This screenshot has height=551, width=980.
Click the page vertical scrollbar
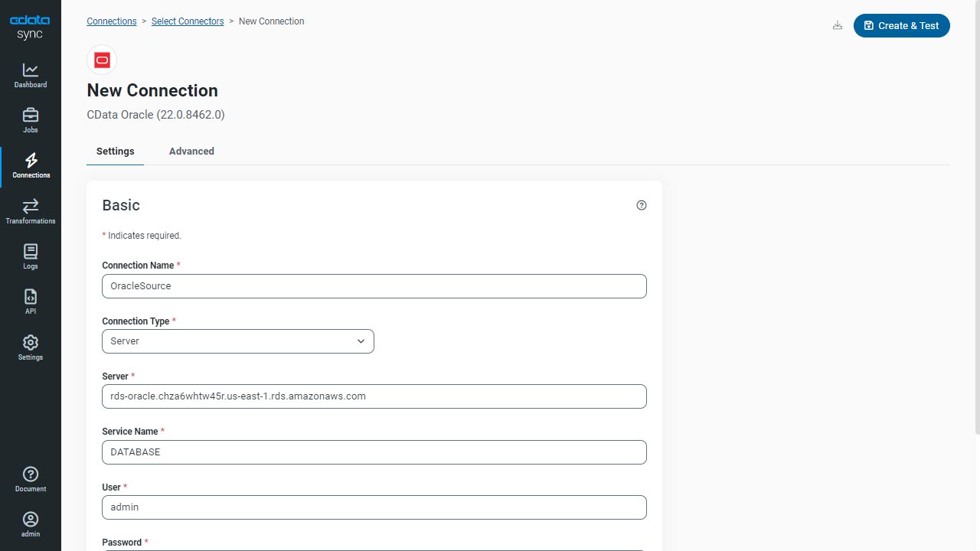[x=976, y=214]
